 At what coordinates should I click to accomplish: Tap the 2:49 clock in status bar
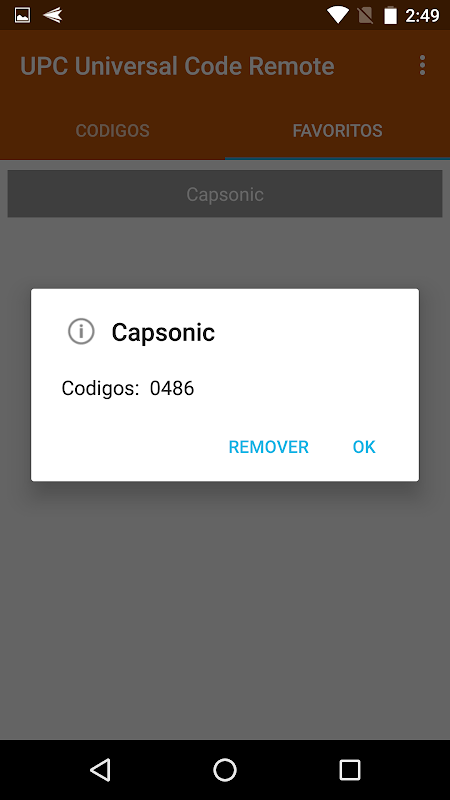tap(422, 16)
